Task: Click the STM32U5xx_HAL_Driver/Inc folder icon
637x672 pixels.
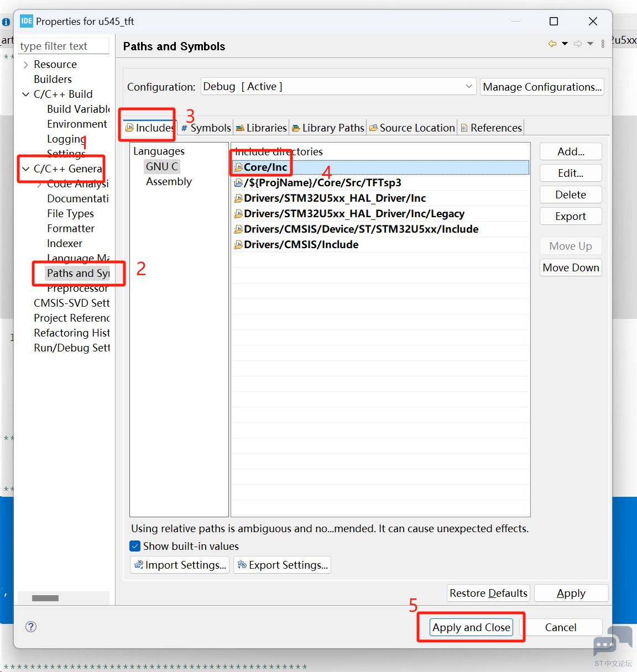Action: click(x=238, y=198)
